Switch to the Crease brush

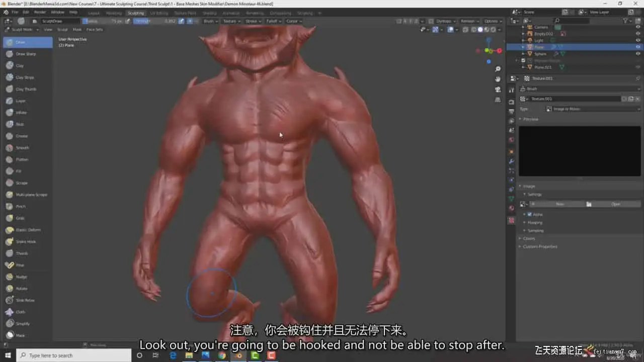coord(28,136)
